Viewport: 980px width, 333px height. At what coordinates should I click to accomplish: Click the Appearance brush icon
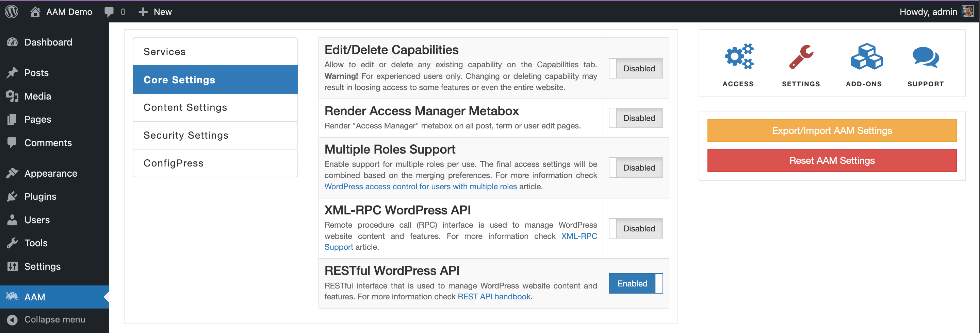pos(12,173)
